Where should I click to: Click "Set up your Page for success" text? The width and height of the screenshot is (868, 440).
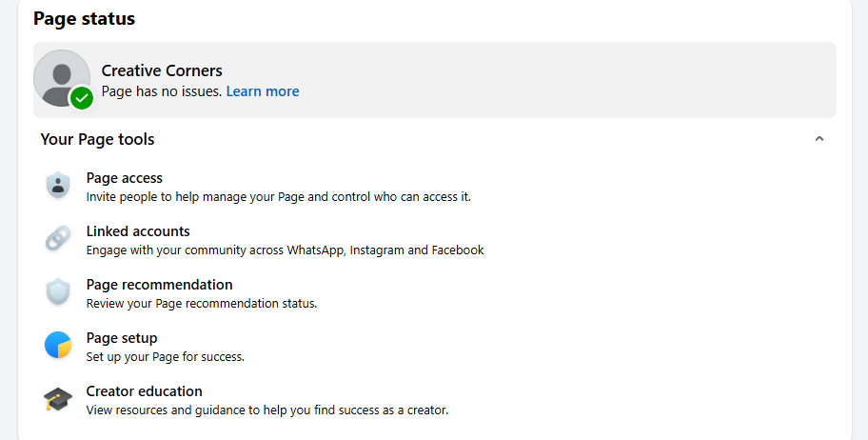(165, 357)
